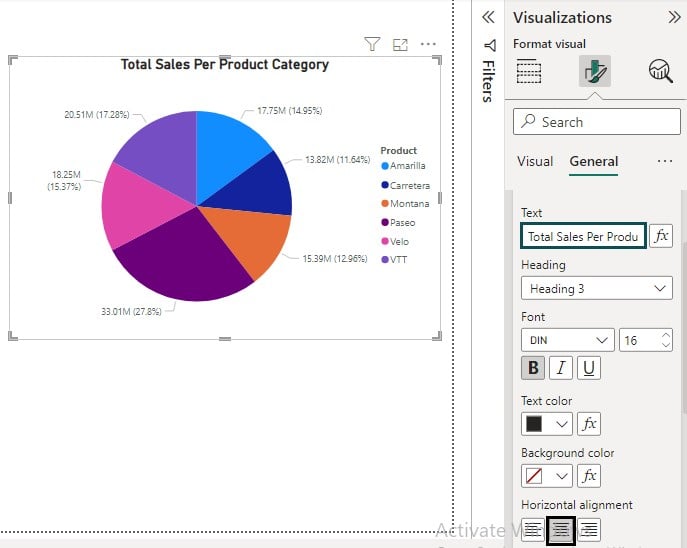Switch to the General tab
The width and height of the screenshot is (687, 548).
pyautogui.click(x=594, y=161)
